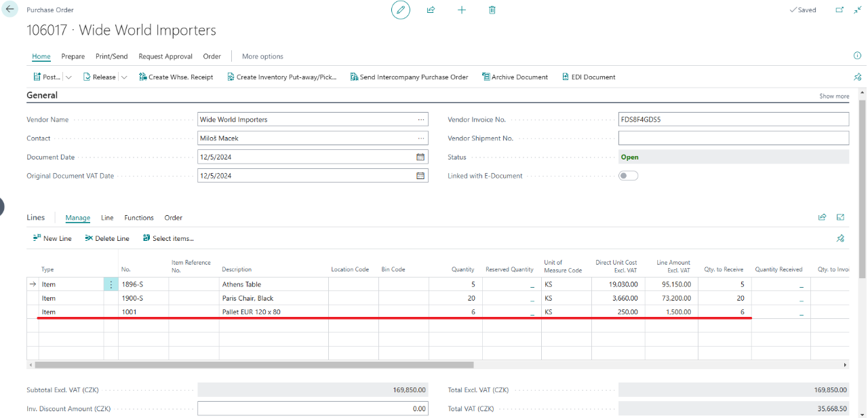868x418 pixels.
Task: Open Document Date calendar picker
Action: coord(420,157)
